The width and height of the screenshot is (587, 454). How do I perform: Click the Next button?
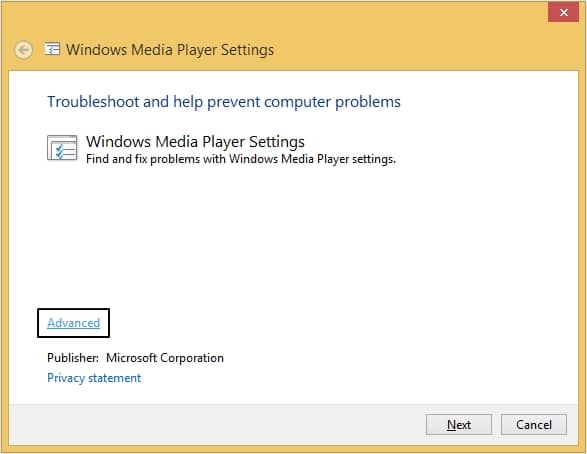[459, 424]
